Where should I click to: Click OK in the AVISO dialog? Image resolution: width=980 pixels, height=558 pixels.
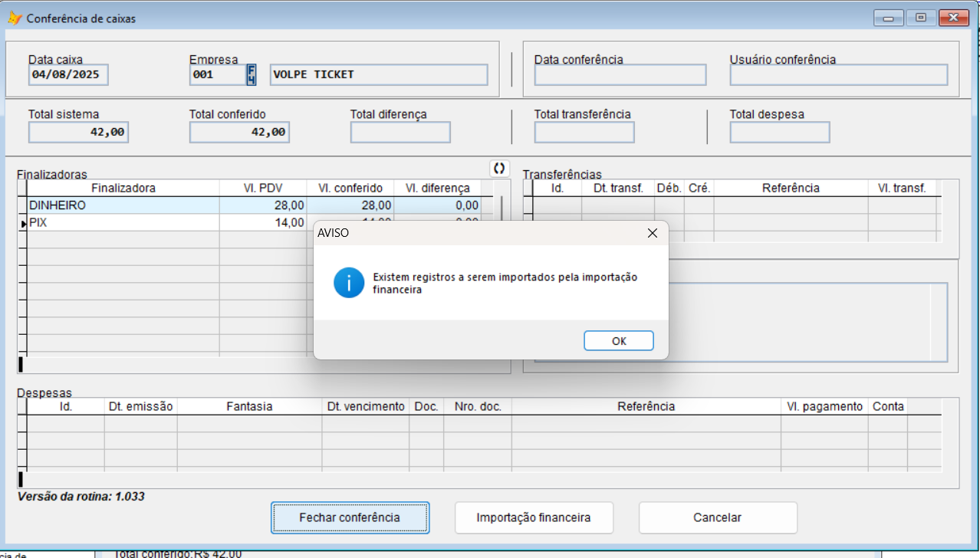pos(618,341)
